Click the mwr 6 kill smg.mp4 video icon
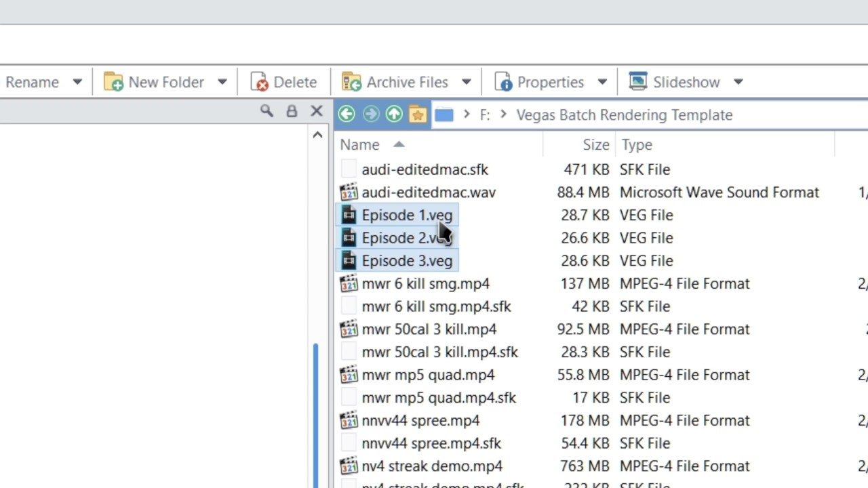Viewport: 868px width, 488px height. coord(349,284)
